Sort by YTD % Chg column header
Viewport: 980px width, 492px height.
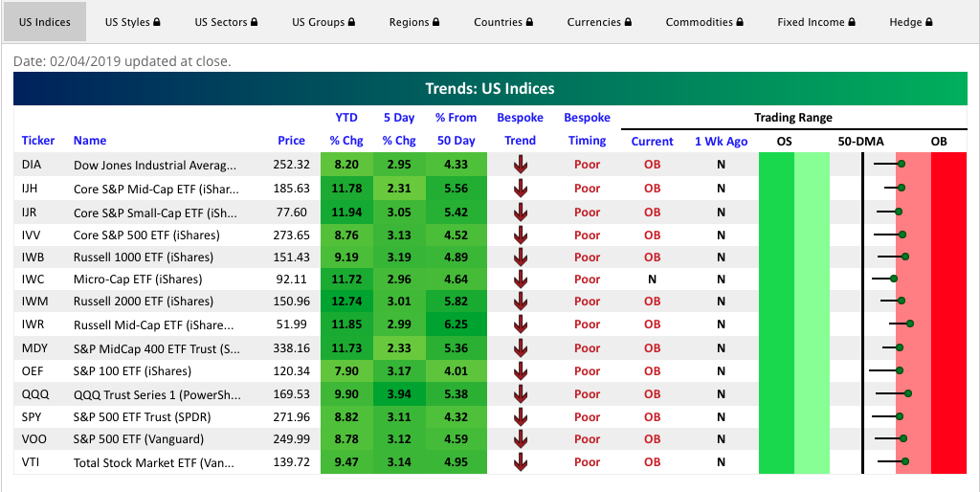pos(345,129)
